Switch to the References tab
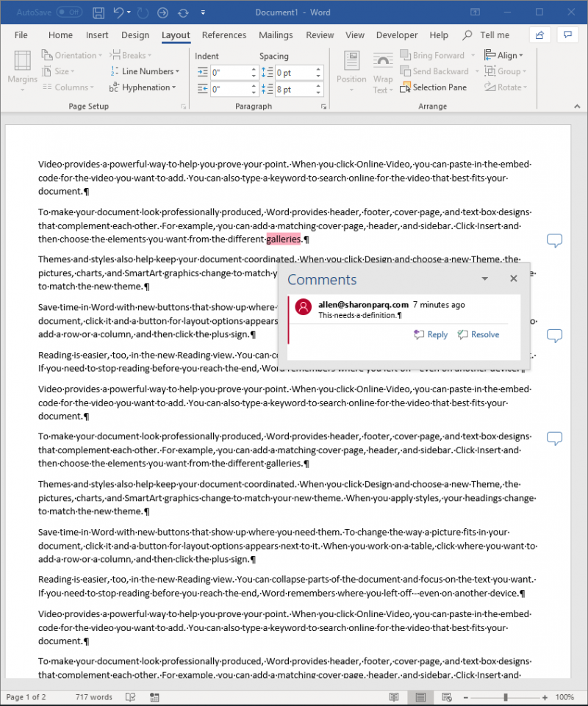The height and width of the screenshot is (706, 588). 224,35
